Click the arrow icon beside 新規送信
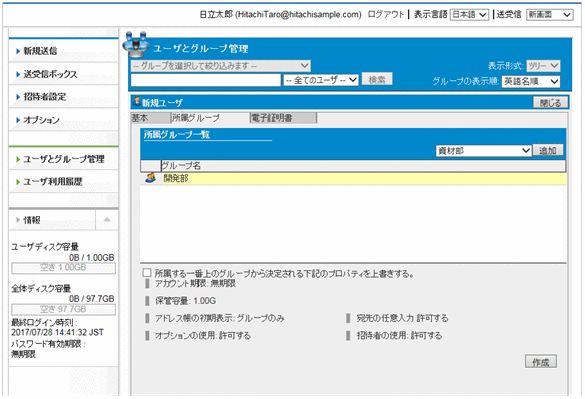 pos(18,51)
